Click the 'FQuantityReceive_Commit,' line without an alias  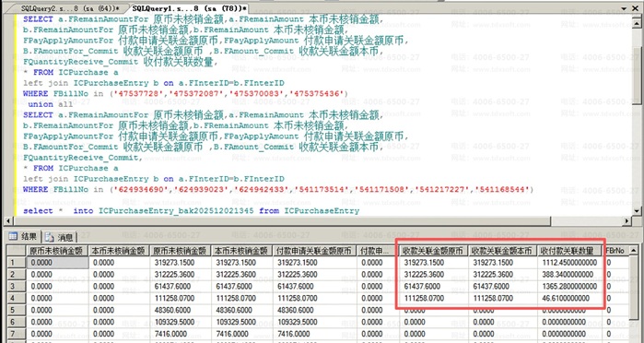point(83,158)
